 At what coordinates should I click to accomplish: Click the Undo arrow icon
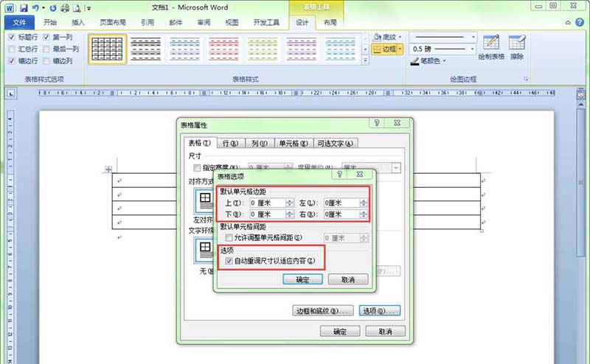pyautogui.click(x=35, y=7)
